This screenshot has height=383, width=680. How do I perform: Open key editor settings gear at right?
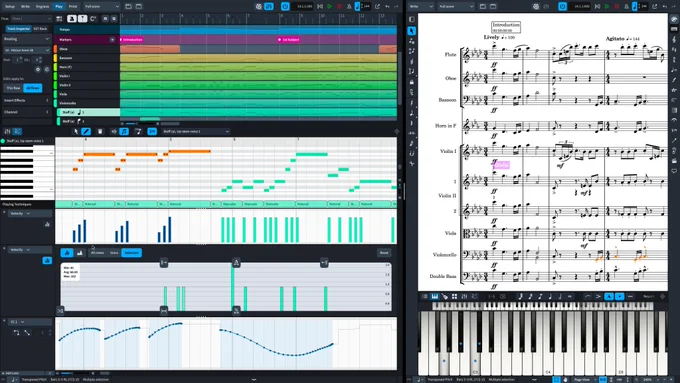(396, 131)
